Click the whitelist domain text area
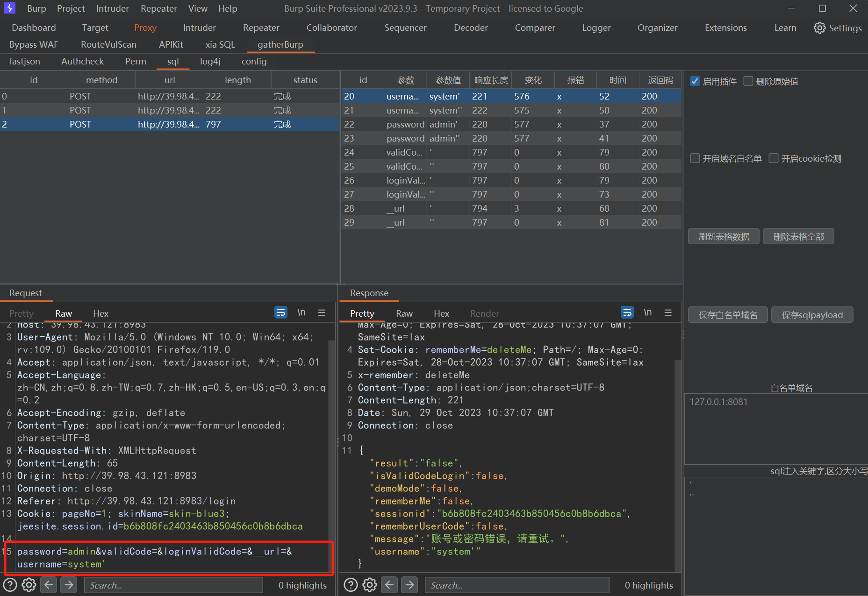 776,428
